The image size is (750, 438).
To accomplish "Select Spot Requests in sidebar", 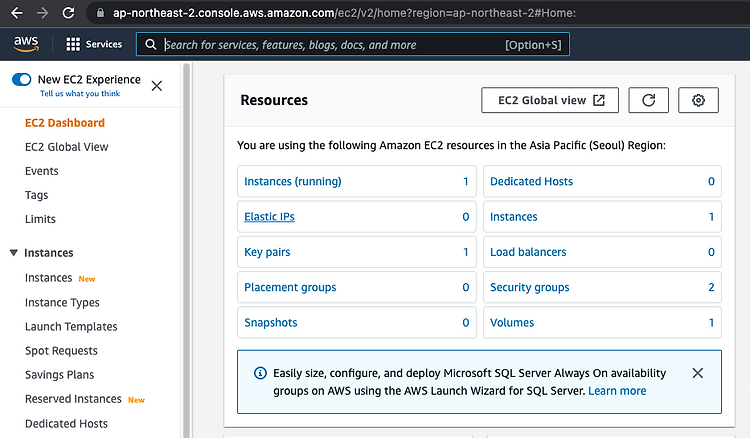I will (61, 351).
